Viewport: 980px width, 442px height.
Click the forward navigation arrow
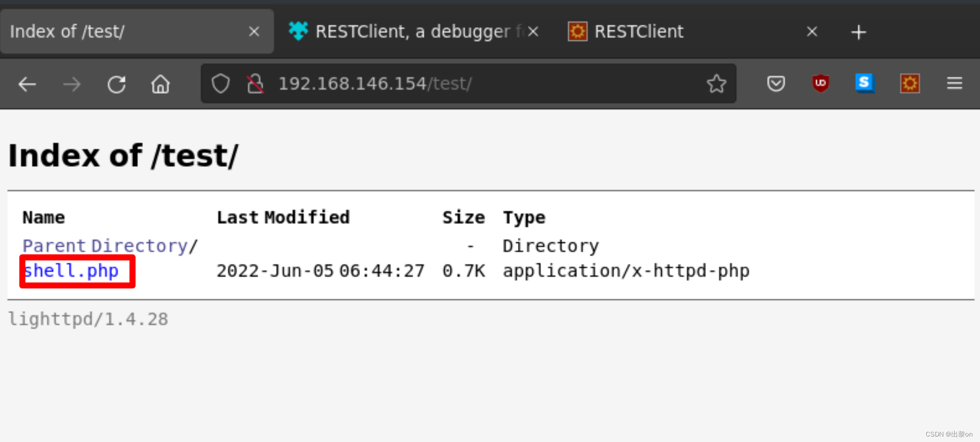pos(72,84)
